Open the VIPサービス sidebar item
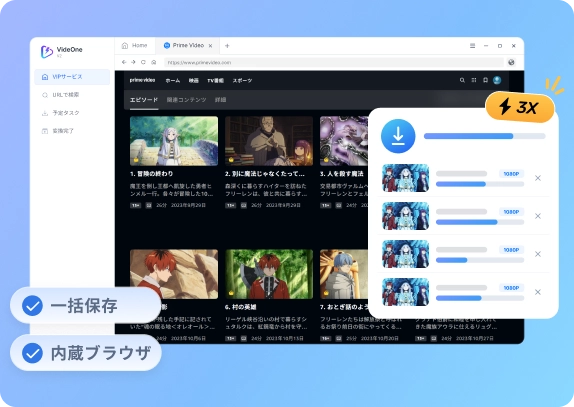The image size is (574, 407). [x=72, y=77]
